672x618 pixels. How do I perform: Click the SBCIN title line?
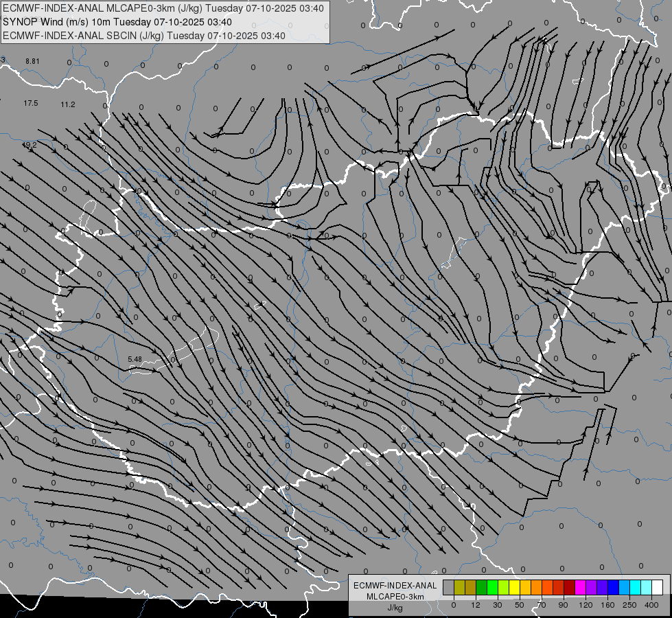pos(144,36)
